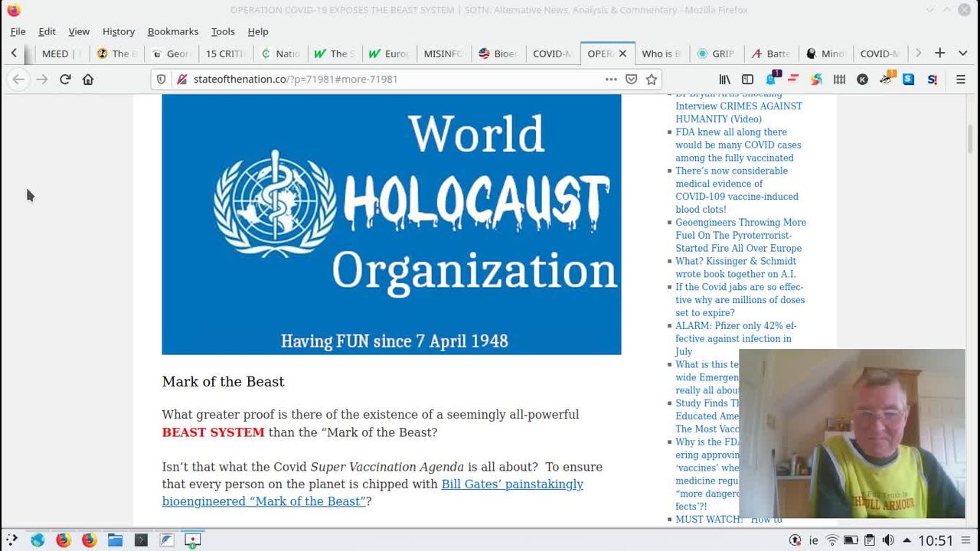This screenshot has width=980, height=551.
Task: Show the Firefox sidebar panel
Action: 747,79
